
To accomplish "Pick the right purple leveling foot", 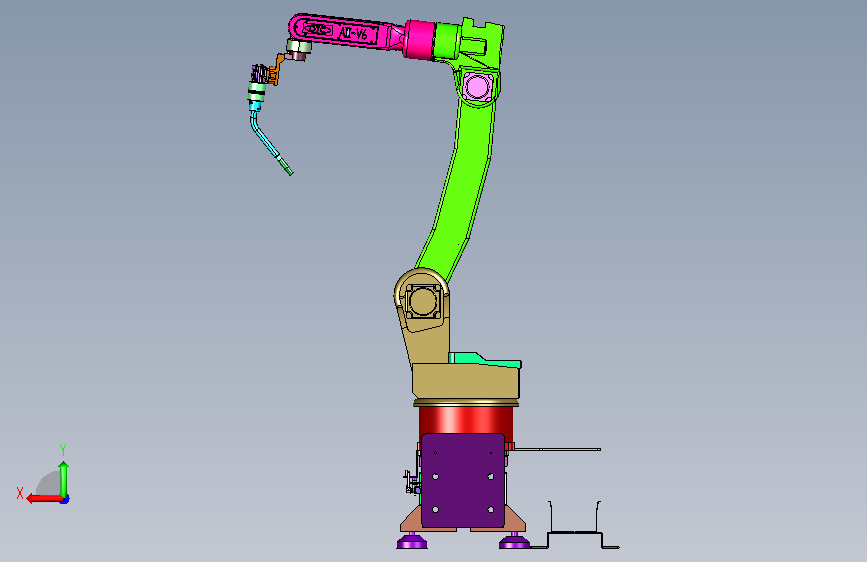I will [x=514, y=541].
